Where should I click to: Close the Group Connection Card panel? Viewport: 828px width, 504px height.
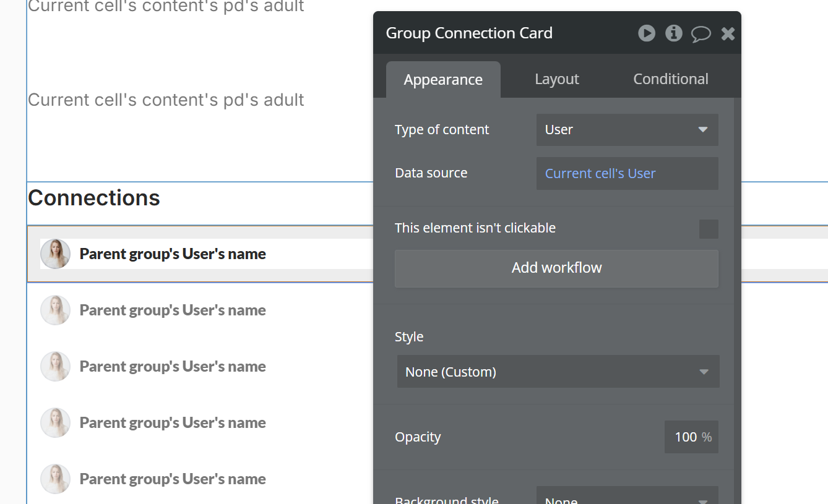pyautogui.click(x=728, y=34)
